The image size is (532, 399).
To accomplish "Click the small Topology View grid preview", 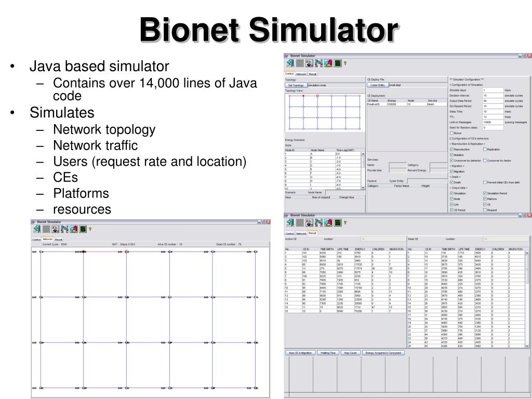I will point(325,112).
